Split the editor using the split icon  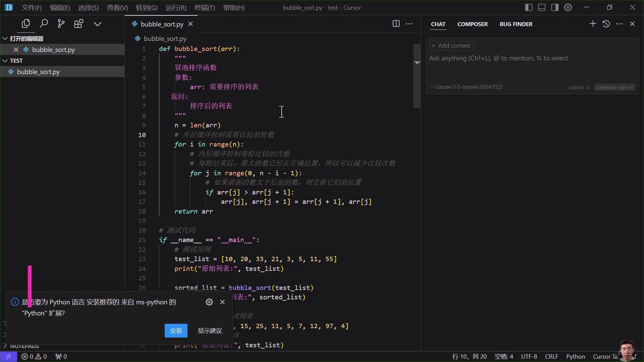coord(396,23)
